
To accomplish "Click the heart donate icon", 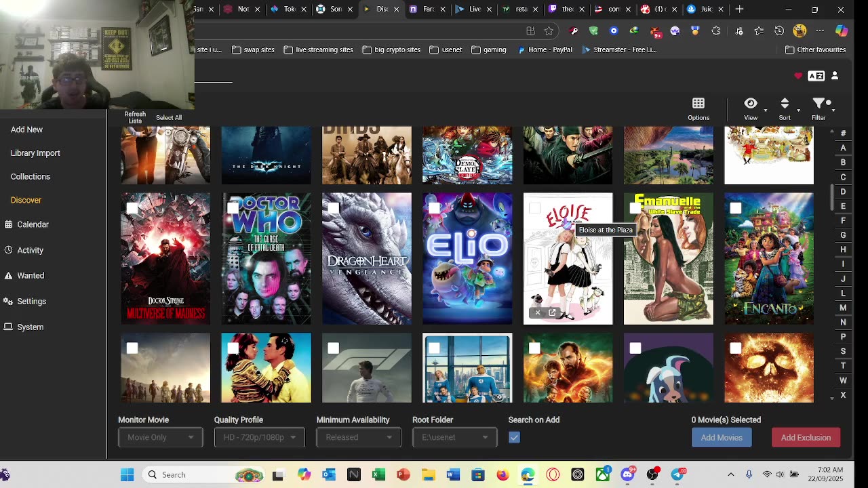I will coord(798,76).
